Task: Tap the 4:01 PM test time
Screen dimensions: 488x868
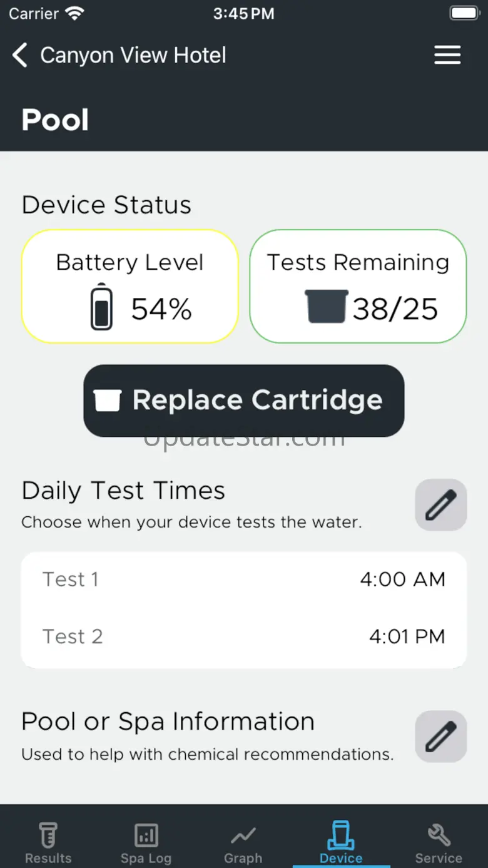Action: (407, 637)
